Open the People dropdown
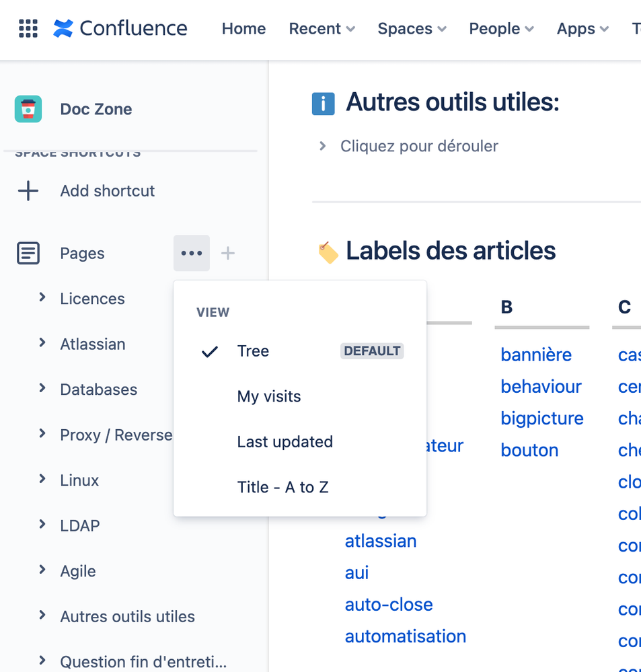 [x=501, y=29]
